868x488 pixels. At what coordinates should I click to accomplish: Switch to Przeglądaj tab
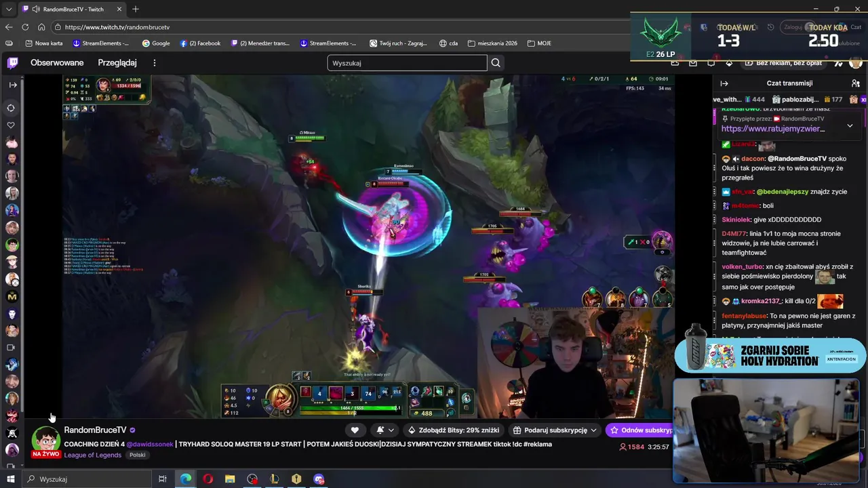117,63
